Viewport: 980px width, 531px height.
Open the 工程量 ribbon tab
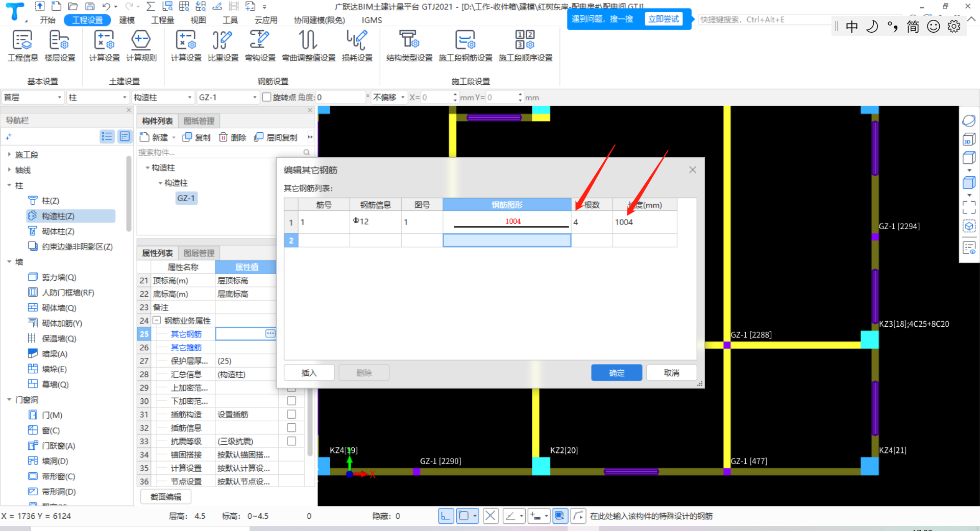tap(162, 20)
